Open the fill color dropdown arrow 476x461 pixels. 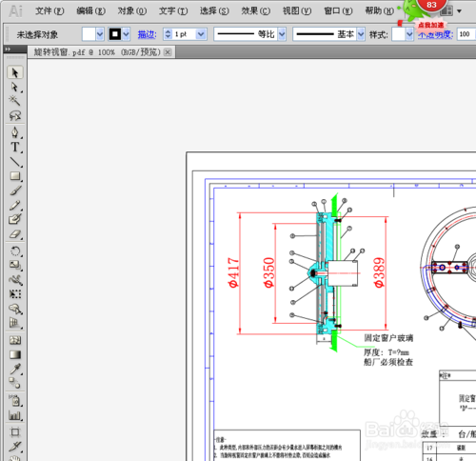point(100,34)
